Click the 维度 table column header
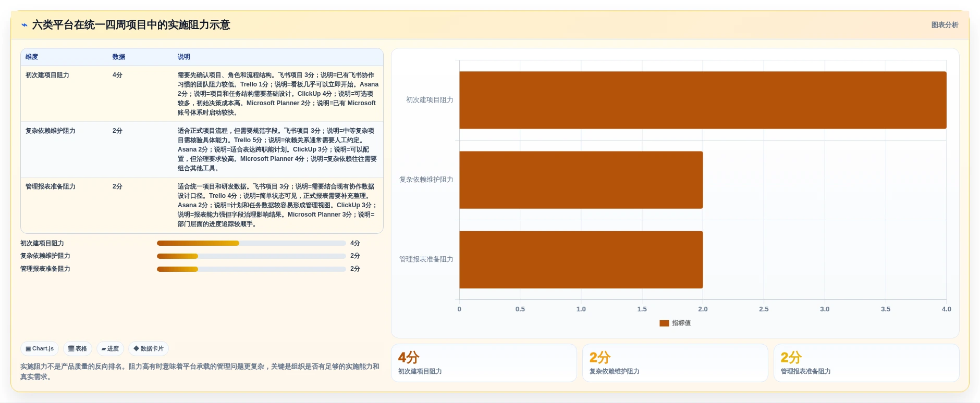Screen dimensions: 980x403 [32, 57]
